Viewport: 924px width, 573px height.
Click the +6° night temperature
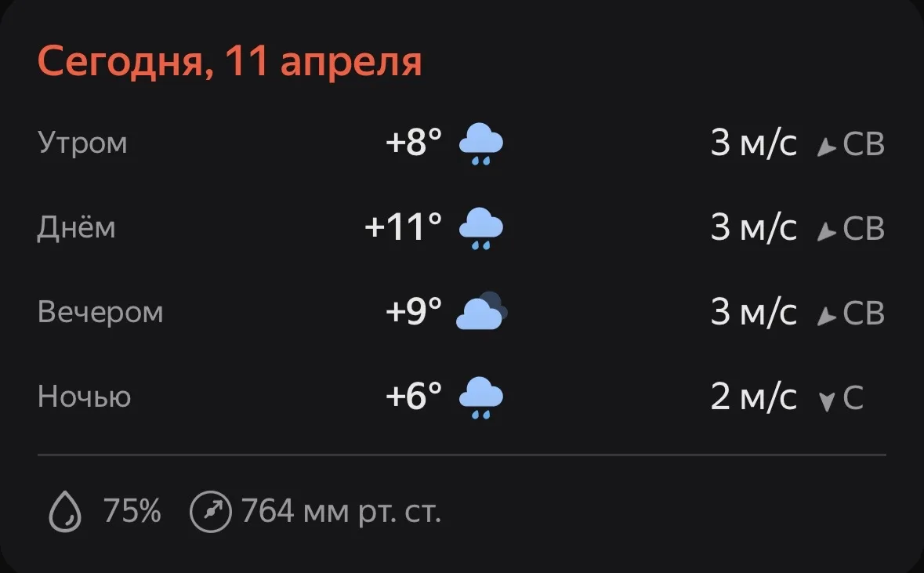pos(414,397)
